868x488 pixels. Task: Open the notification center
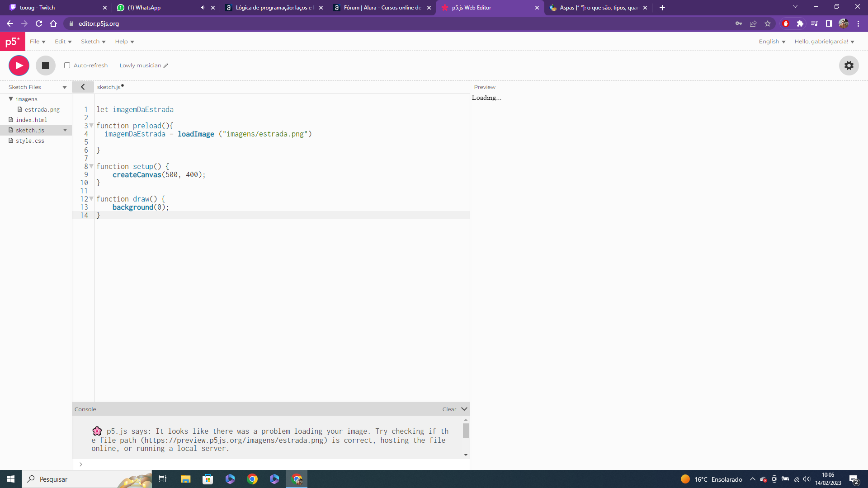coord(854,479)
